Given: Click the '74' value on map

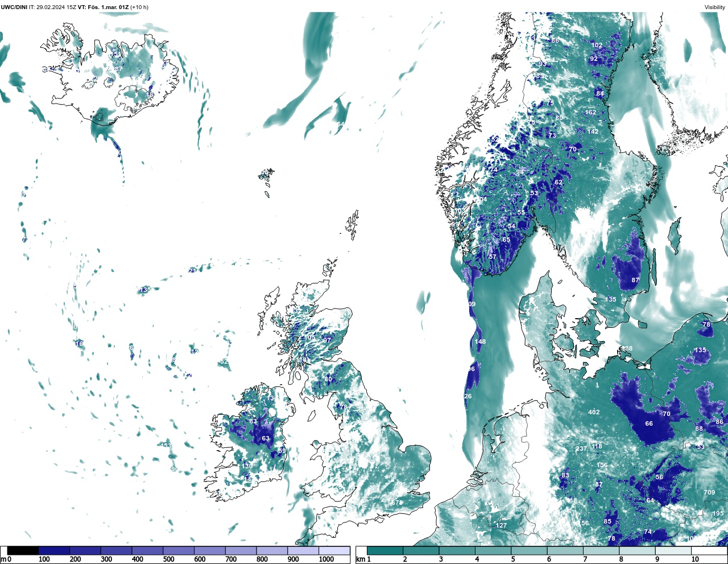Looking at the screenshot, I should pyautogui.click(x=648, y=532).
